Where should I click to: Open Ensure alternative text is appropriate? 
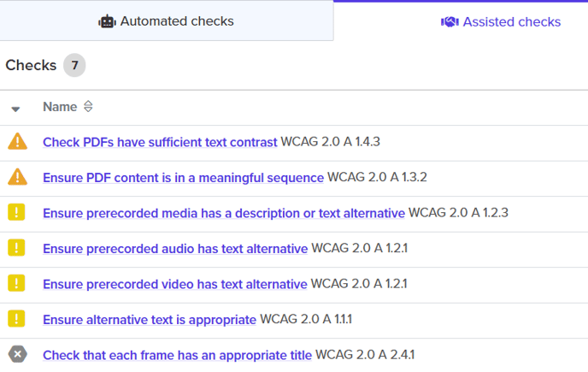[x=150, y=320]
